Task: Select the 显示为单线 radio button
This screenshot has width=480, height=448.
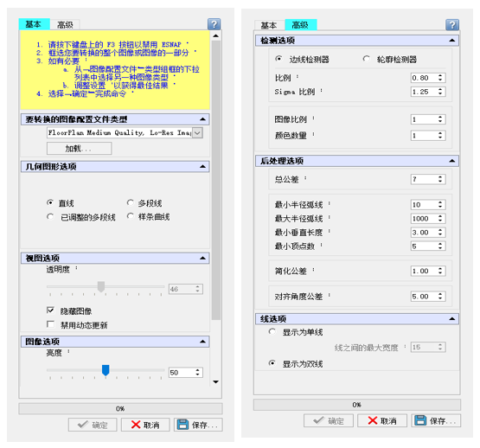Action: pos(272,331)
